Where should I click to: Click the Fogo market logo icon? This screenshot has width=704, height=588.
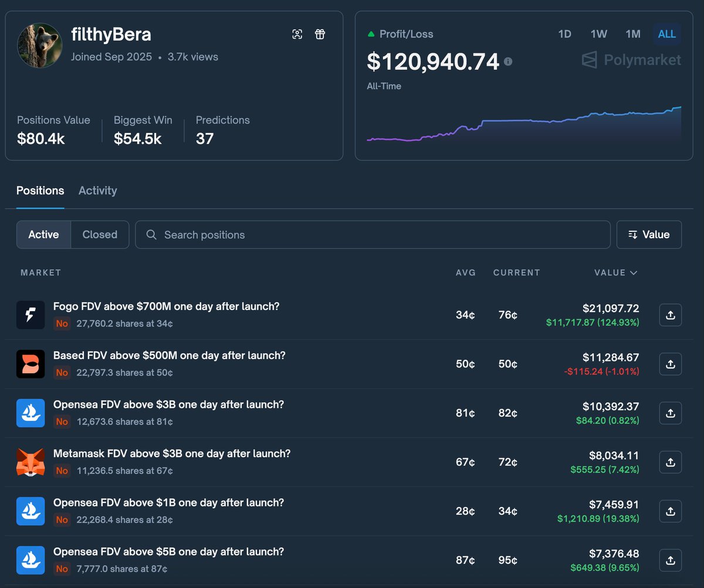[x=31, y=315]
